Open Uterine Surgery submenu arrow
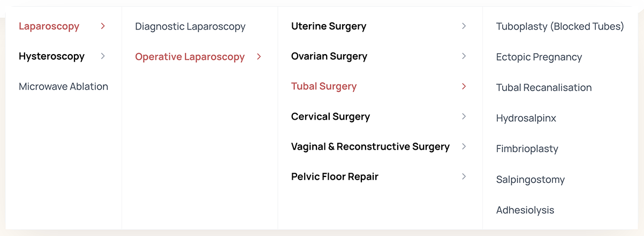This screenshot has width=644, height=236. [464, 26]
